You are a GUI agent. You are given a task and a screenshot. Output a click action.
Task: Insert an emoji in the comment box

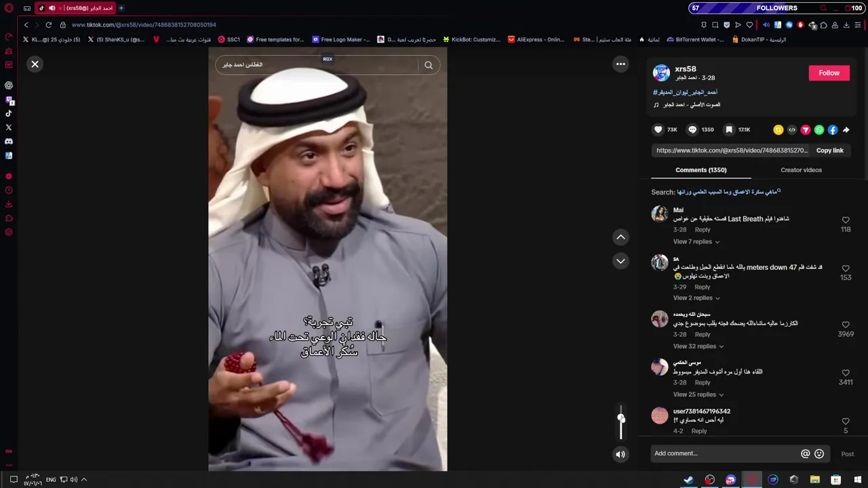tap(819, 454)
